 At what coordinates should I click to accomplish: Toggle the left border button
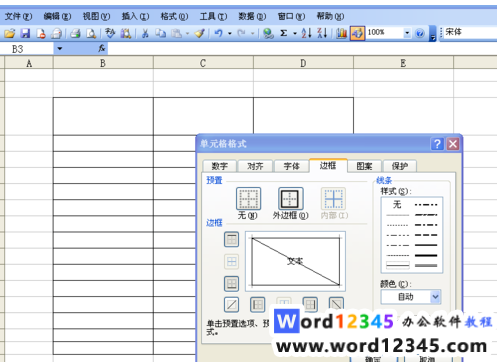258,304
